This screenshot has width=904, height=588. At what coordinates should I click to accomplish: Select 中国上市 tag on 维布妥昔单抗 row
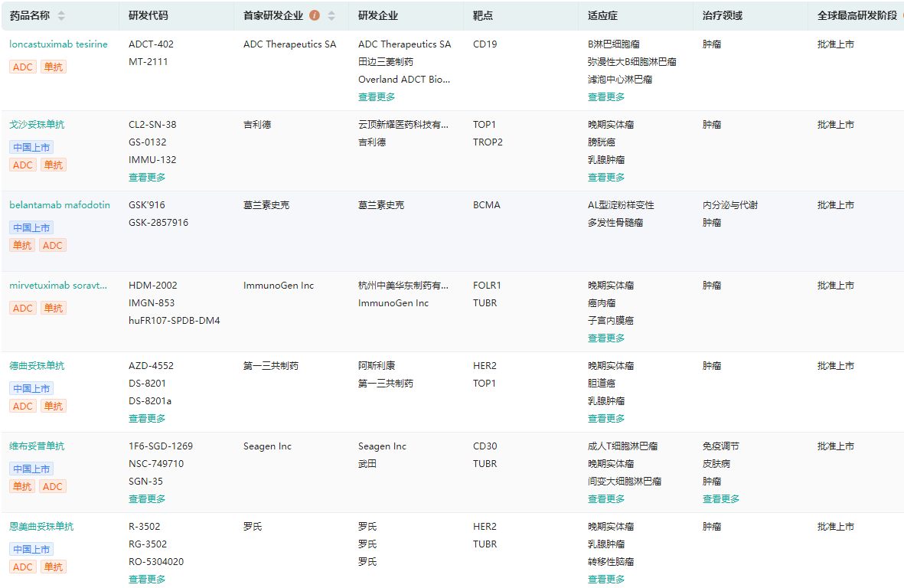pyautogui.click(x=31, y=469)
